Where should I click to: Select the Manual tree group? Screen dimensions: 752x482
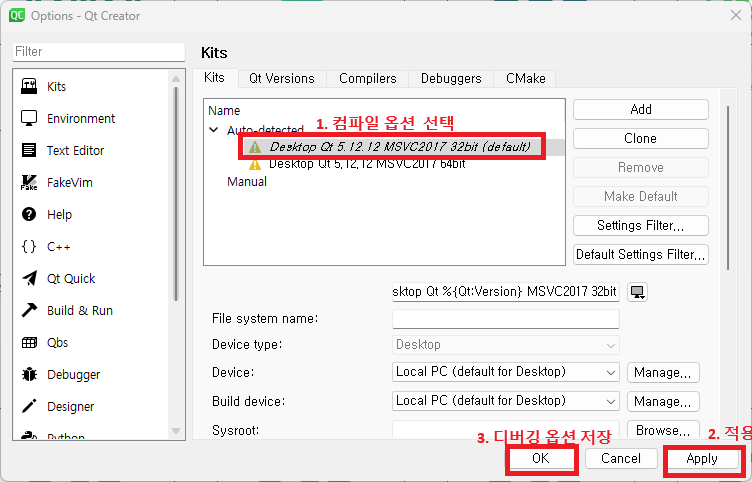tap(247, 182)
